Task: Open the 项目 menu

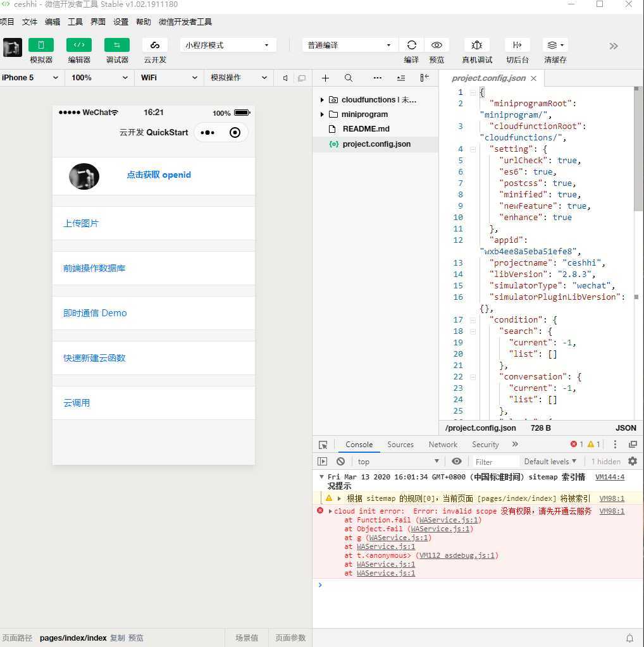Action: (x=7, y=22)
